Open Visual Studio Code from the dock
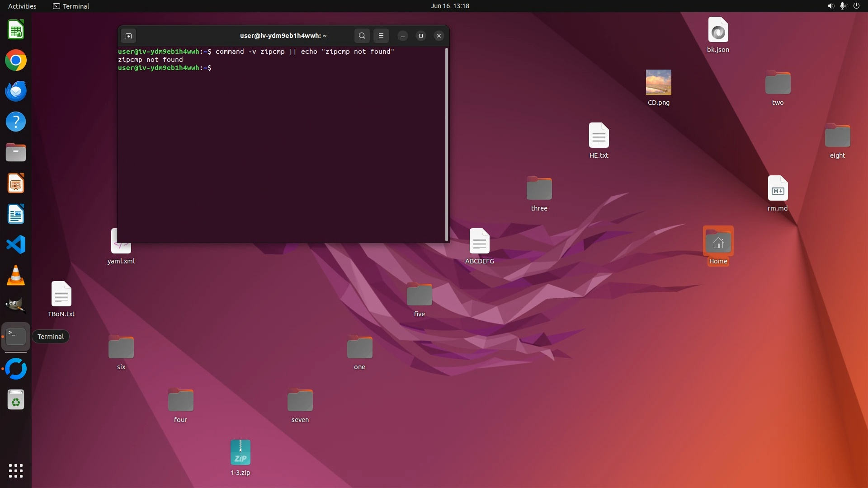868x488 pixels. point(16,244)
